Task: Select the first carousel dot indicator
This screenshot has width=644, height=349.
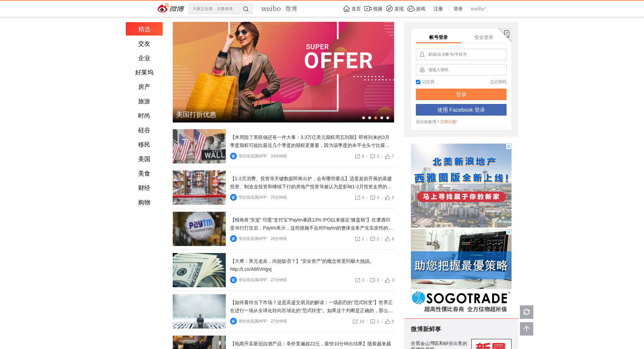Action: [x=364, y=118]
